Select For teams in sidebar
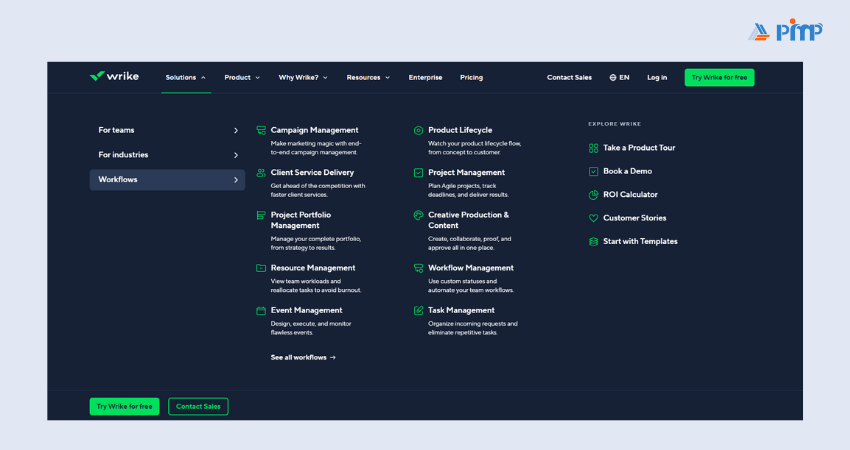This screenshot has width=850, height=450. (167, 130)
